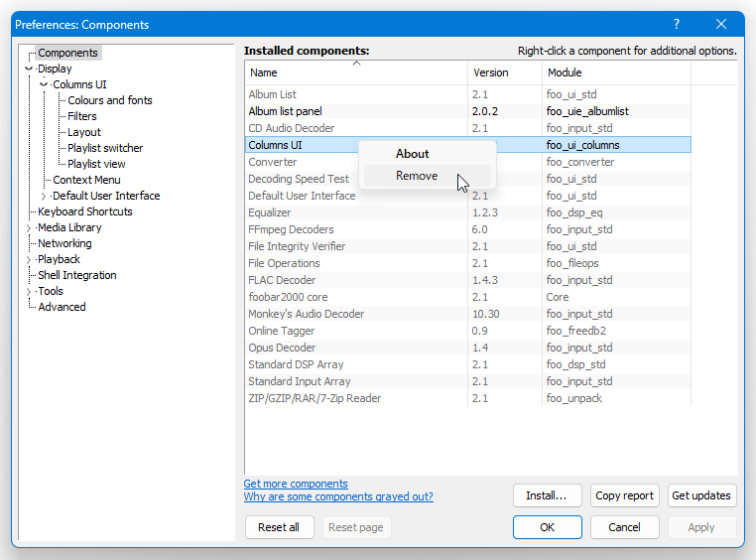Expand the Default User Interface node
The image size is (756, 560).
44,197
